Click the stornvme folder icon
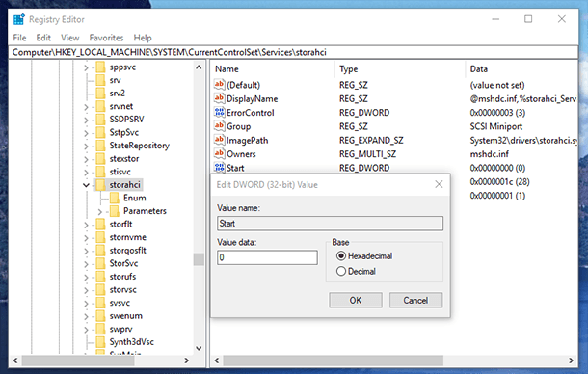The width and height of the screenshot is (588, 374). click(100, 237)
